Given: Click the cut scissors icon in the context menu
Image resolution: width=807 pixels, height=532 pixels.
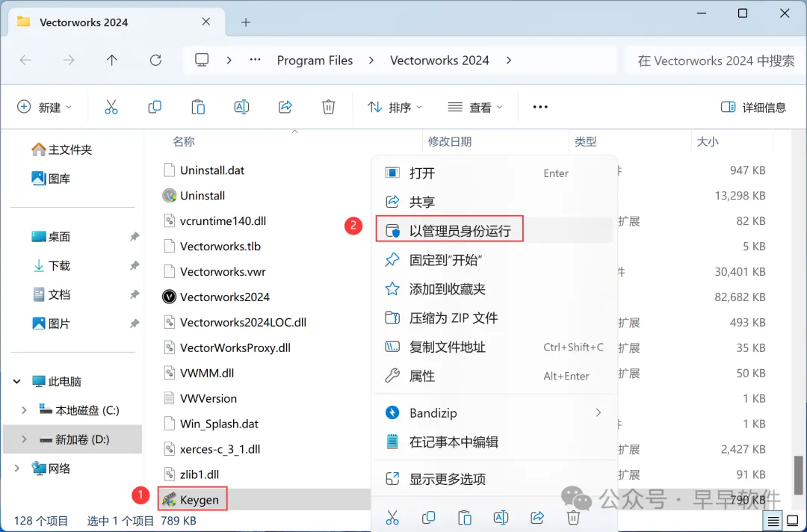Looking at the screenshot, I should pyautogui.click(x=392, y=517).
